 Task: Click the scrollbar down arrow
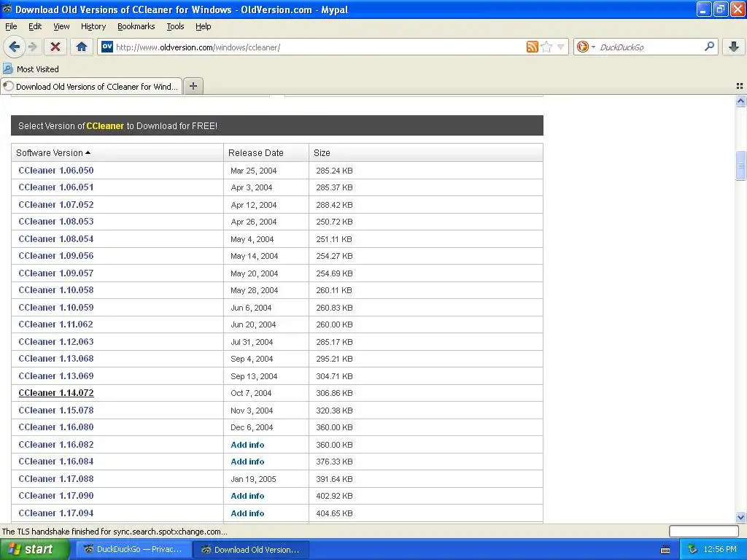(x=740, y=517)
